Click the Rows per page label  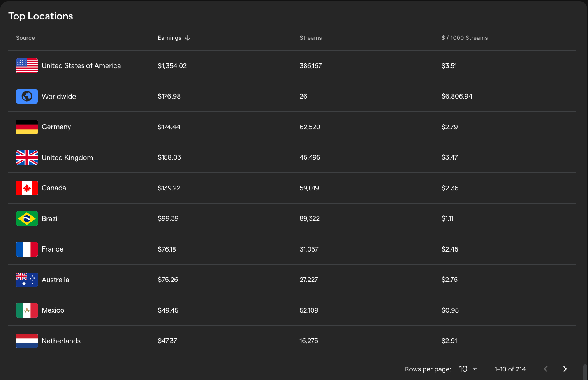tap(428, 369)
